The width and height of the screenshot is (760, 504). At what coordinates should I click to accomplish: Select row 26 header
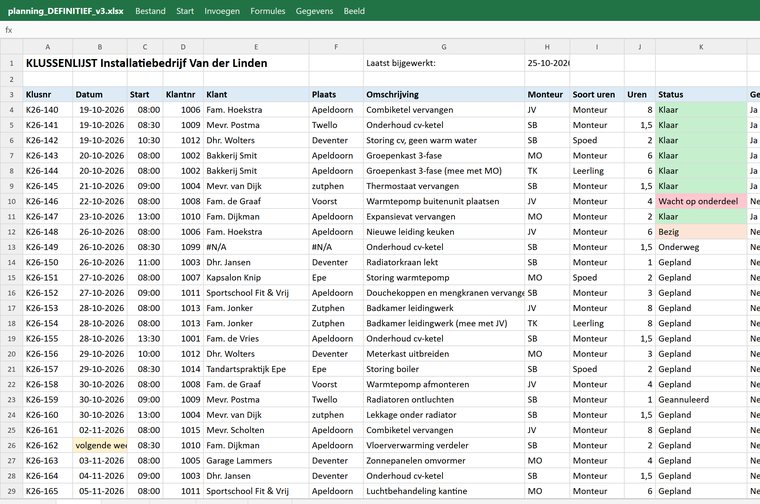[11, 445]
